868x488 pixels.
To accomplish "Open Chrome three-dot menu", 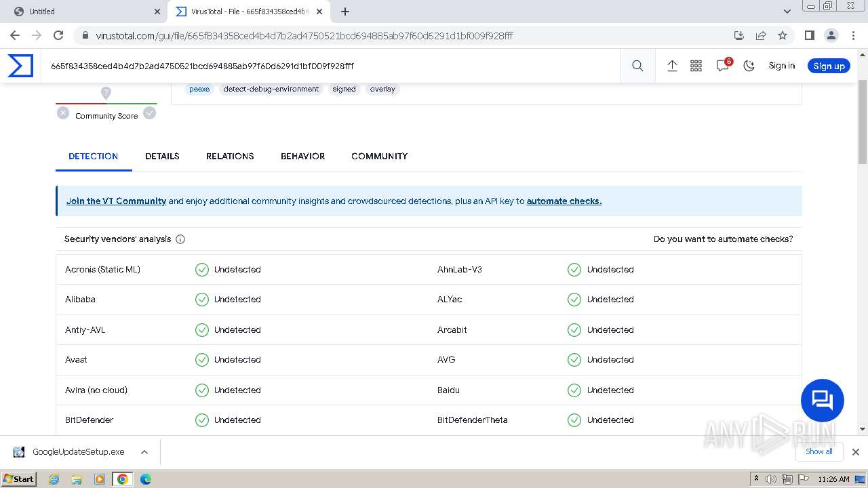I will pos(852,35).
